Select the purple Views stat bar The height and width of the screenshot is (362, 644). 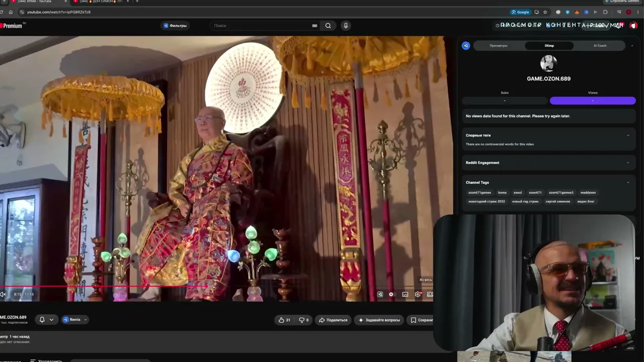tap(593, 101)
